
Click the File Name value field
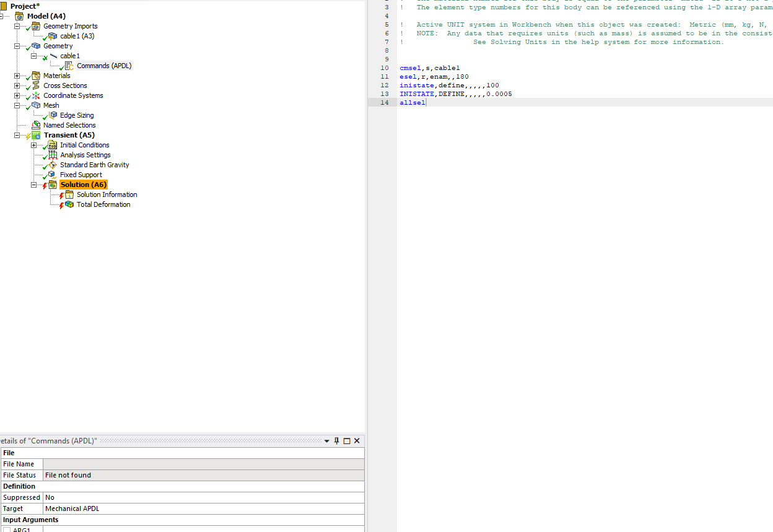tap(204, 464)
